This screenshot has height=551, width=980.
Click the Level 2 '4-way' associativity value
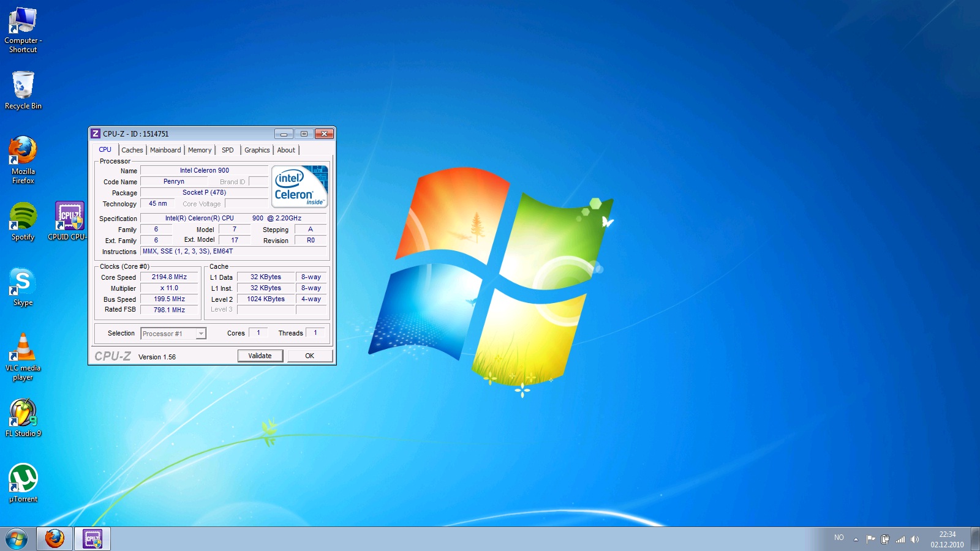(311, 299)
